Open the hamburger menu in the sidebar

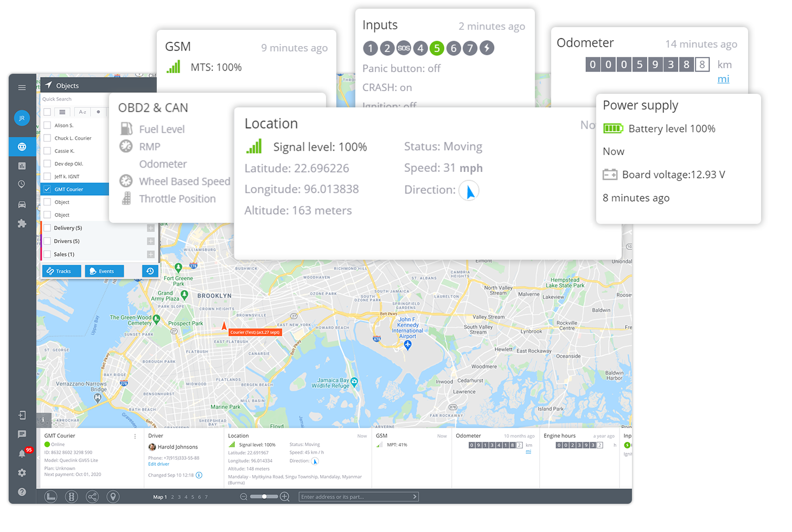click(22, 87)
